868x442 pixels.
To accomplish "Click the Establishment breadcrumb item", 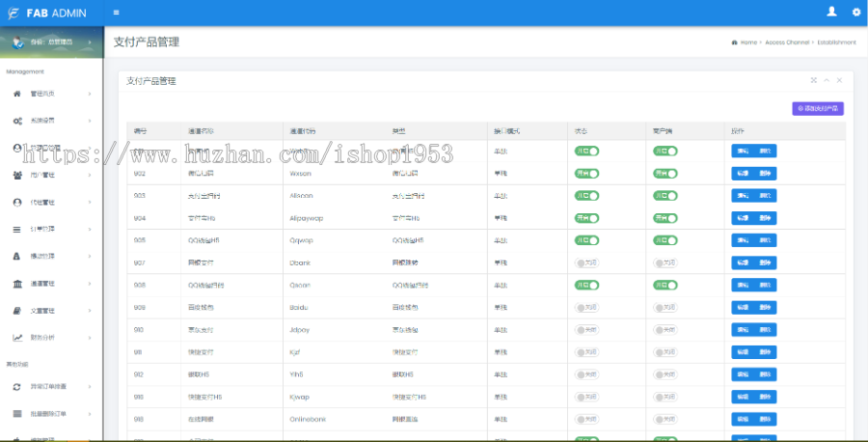I will coord(836,42).
